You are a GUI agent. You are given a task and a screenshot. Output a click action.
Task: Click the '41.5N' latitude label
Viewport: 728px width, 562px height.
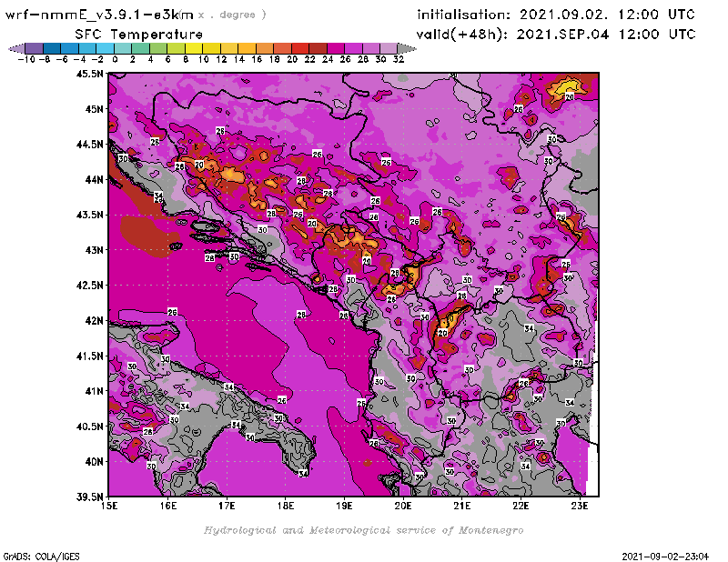tap(89, 356)
